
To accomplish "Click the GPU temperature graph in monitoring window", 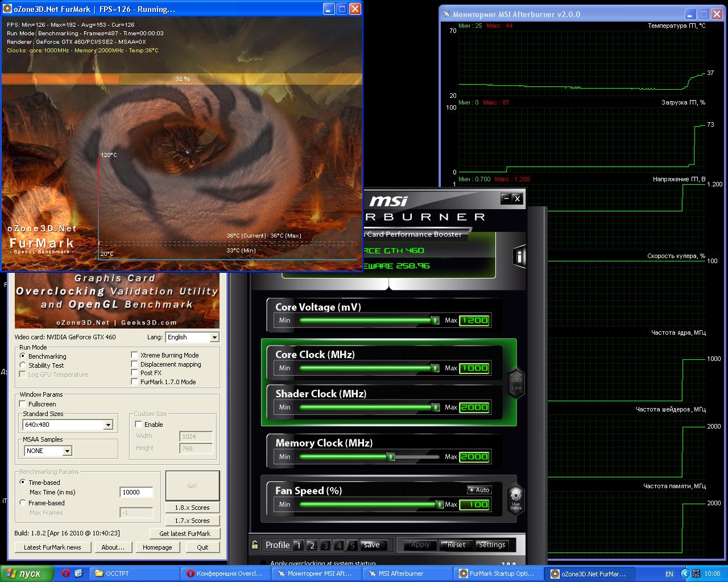I will (582, 63).
